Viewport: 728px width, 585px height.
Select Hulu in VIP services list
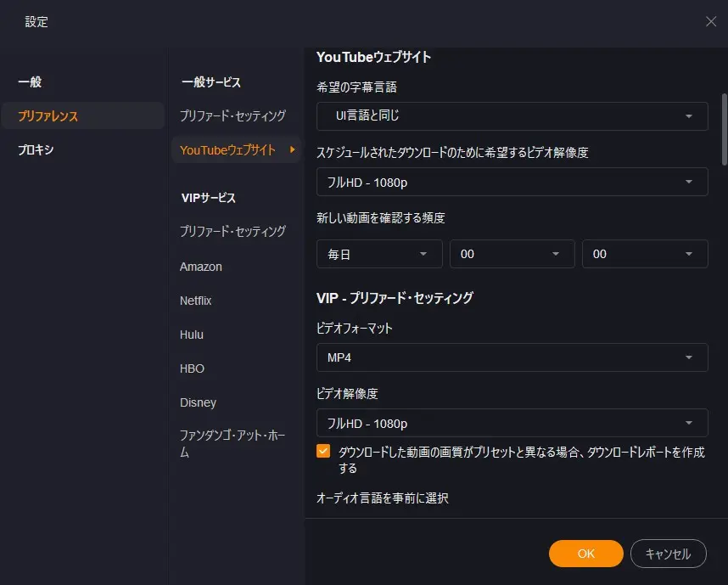191,335
